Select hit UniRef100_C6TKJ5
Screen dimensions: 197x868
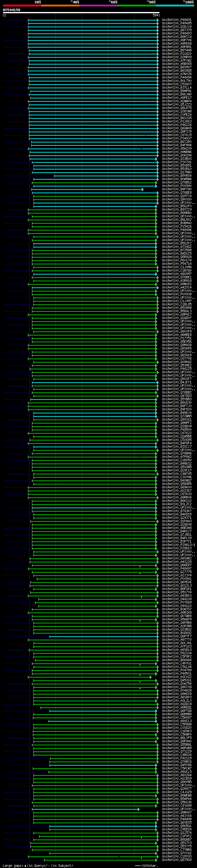pos(176,135)
